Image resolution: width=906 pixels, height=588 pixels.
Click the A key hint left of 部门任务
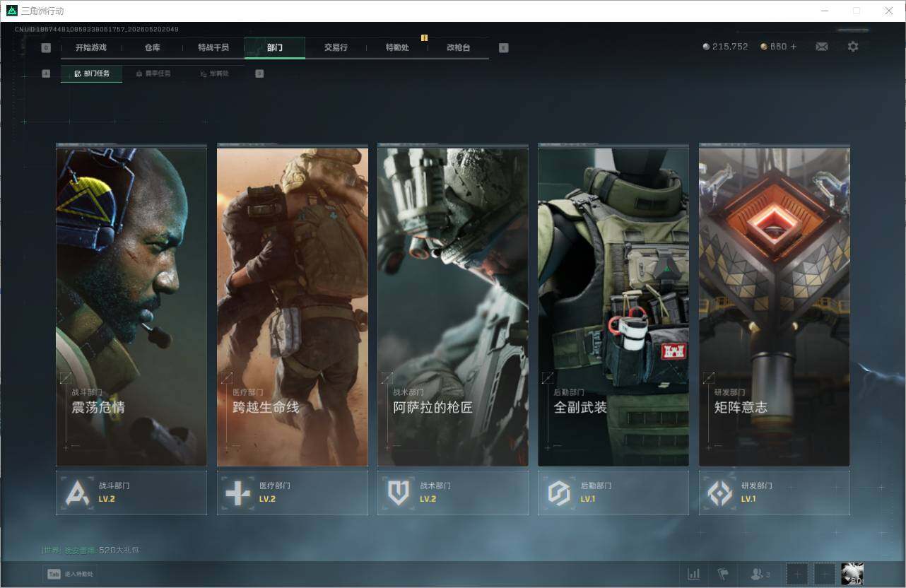coord(46,73)
